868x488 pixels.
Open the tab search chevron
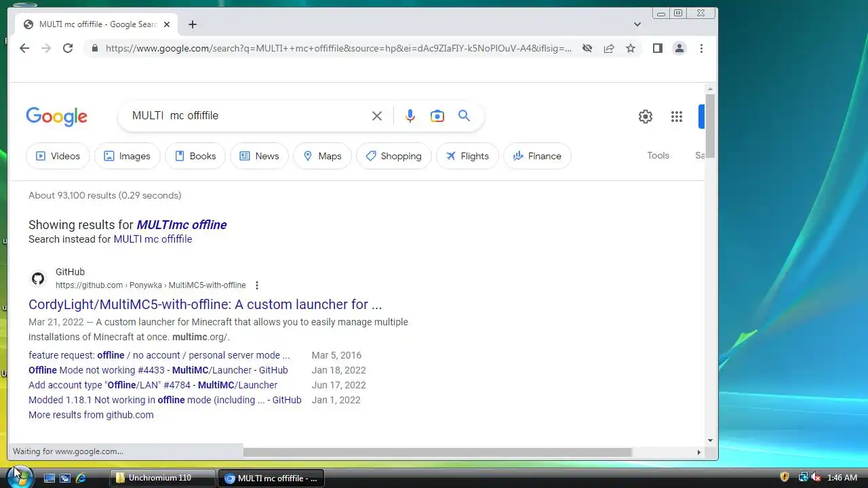tap(637, 24)
